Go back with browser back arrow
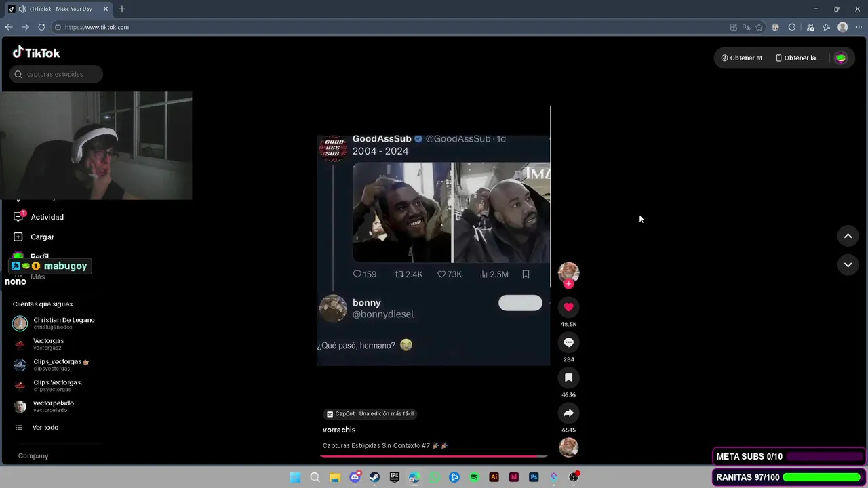 (9, 27)
